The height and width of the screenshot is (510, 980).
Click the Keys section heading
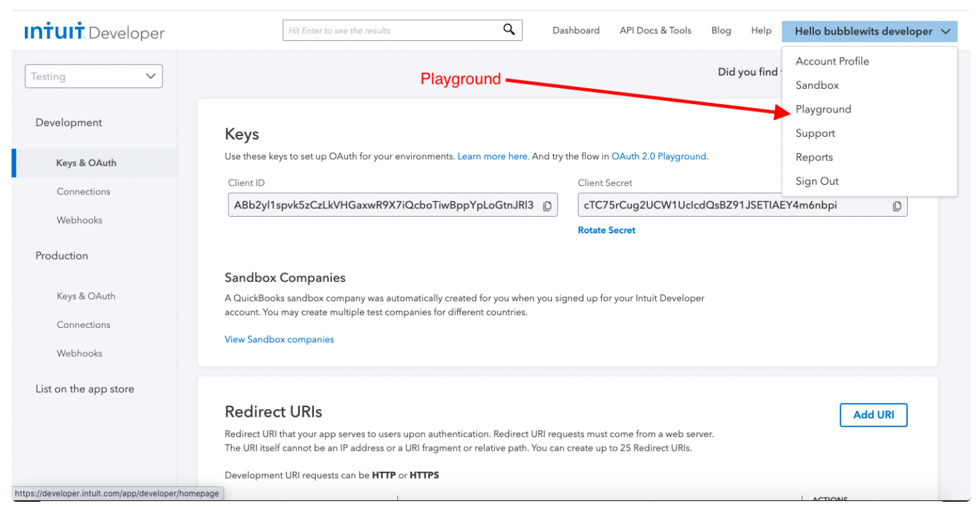click(242, 134)
